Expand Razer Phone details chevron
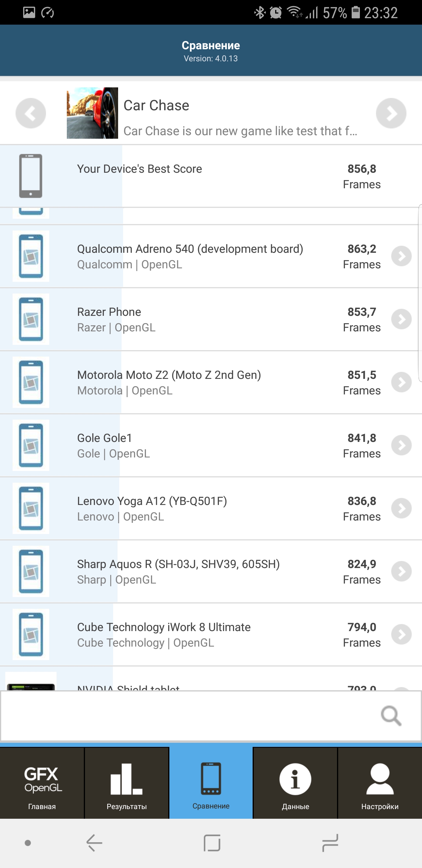 coord(401,319)
